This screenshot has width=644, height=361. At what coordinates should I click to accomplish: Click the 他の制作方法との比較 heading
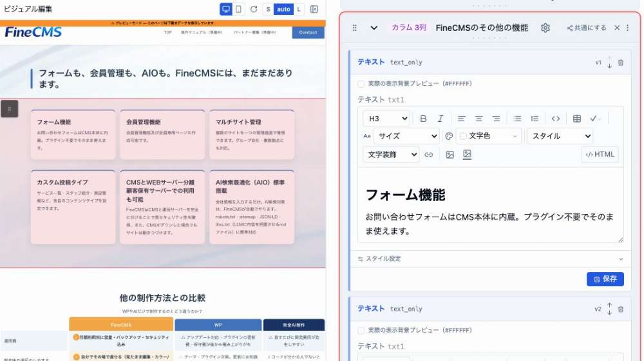tap(162, 298)
